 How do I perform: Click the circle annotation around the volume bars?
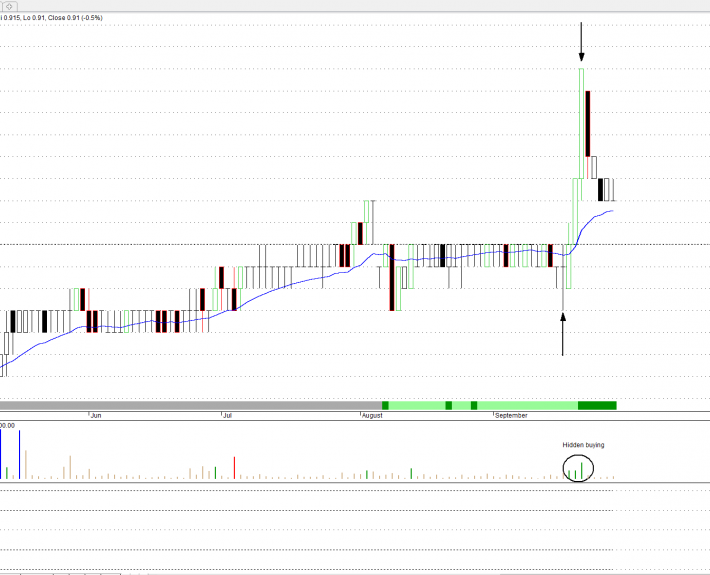pyautogui.click(x=578, y=467)
